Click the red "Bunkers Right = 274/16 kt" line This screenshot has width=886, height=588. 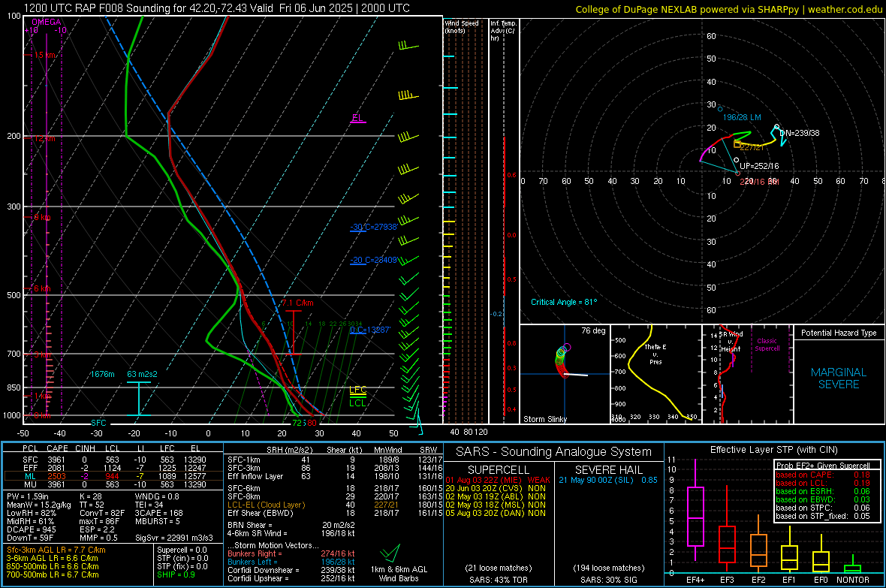point(291,553)
